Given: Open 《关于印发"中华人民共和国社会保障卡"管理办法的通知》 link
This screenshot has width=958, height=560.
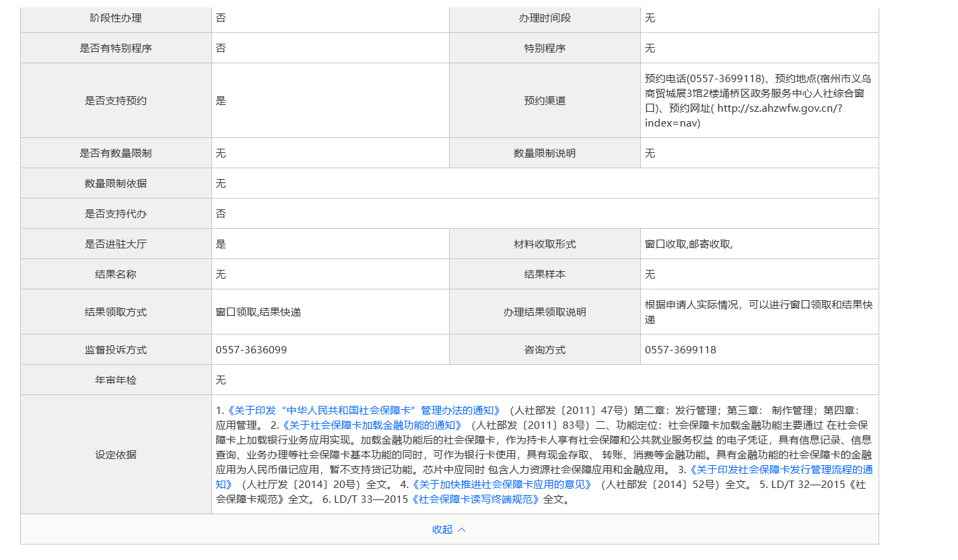Looking at the screenshot, I should click(x=364, y=410).
